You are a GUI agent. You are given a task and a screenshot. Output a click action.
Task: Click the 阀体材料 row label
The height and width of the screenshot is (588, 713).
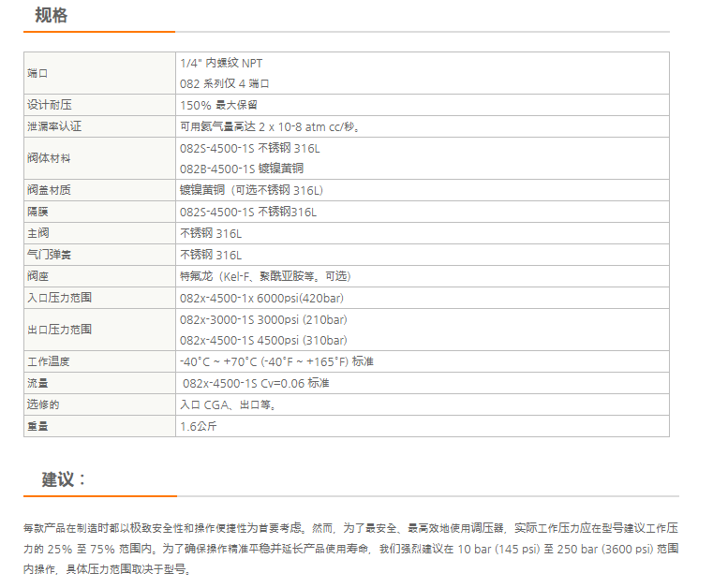pos(49,158)
